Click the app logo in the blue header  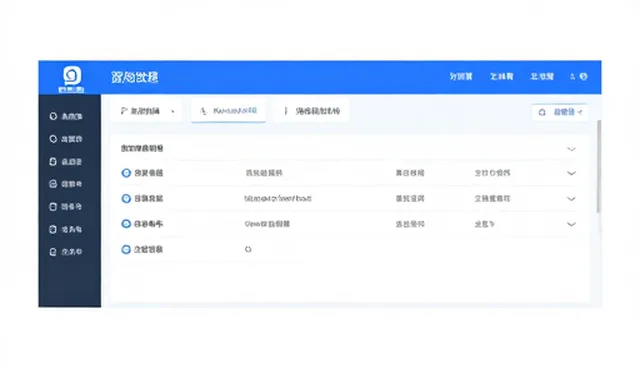pyautogui.click(x=72, y=78)
